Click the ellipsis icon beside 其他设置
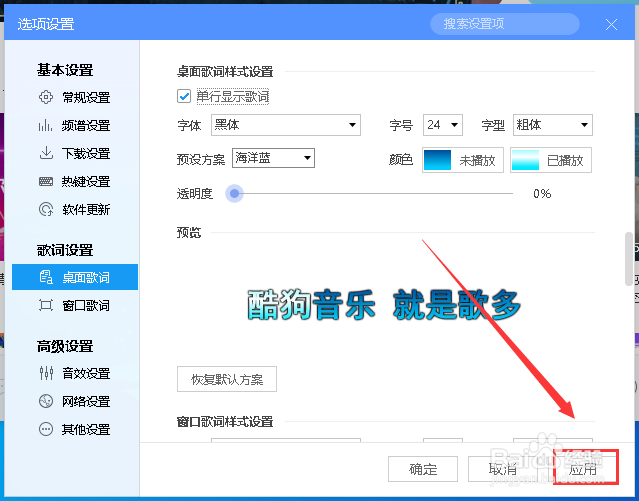This screenshot has height=501, width=639. point(46,429)
